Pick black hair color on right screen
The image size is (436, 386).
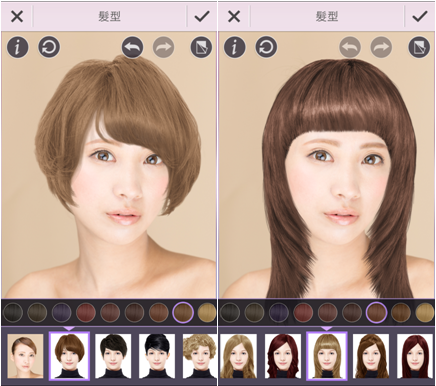(230, 313)
